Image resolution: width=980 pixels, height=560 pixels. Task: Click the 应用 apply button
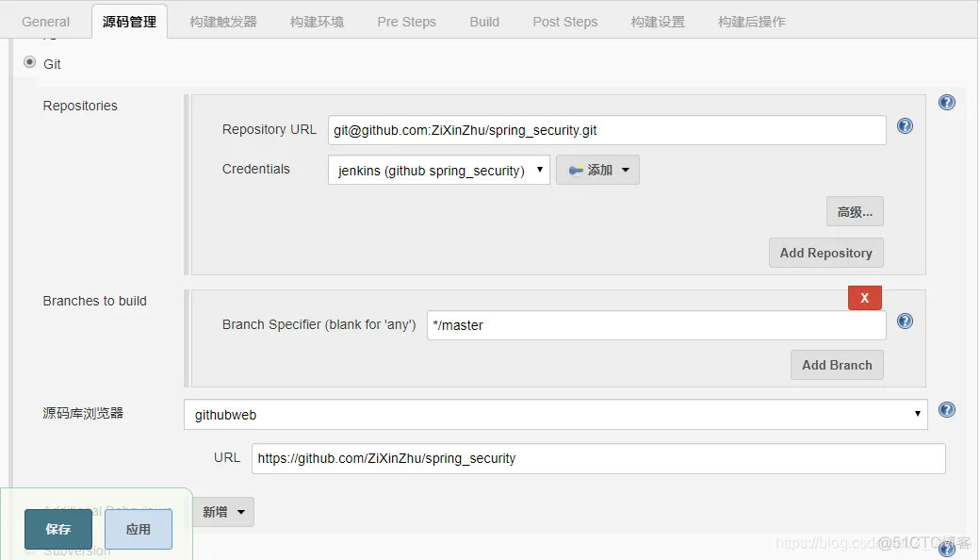pyautogui.click(x=139, y=530)
